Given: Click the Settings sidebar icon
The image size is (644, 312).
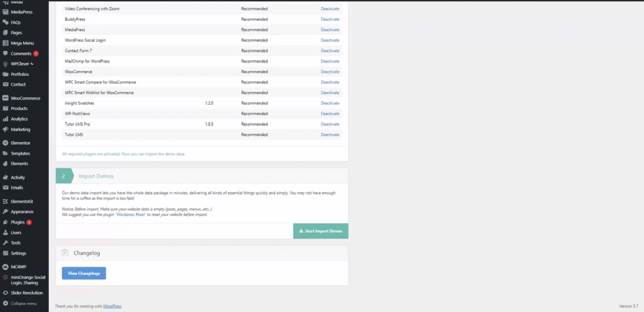Looking at the screenshot, I should 5,253.
